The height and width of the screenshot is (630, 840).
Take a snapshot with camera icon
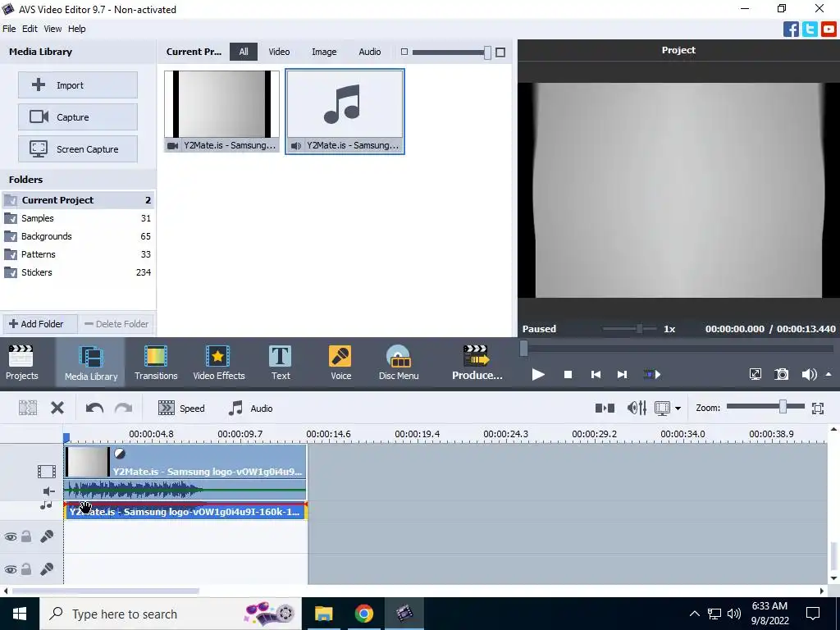[782, 374]
